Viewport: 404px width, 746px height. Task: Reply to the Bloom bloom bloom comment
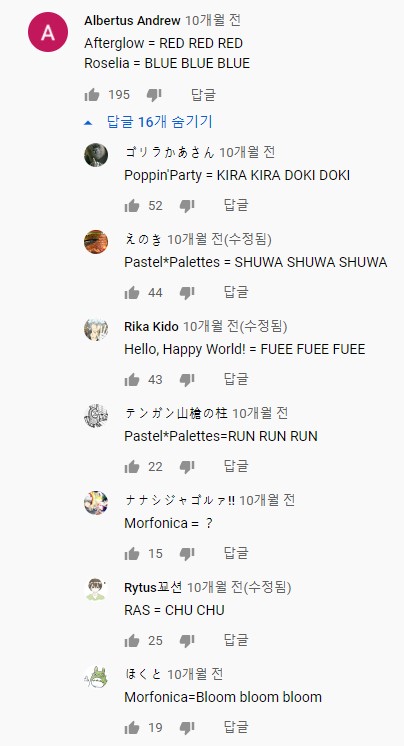(x=236, y=727)
